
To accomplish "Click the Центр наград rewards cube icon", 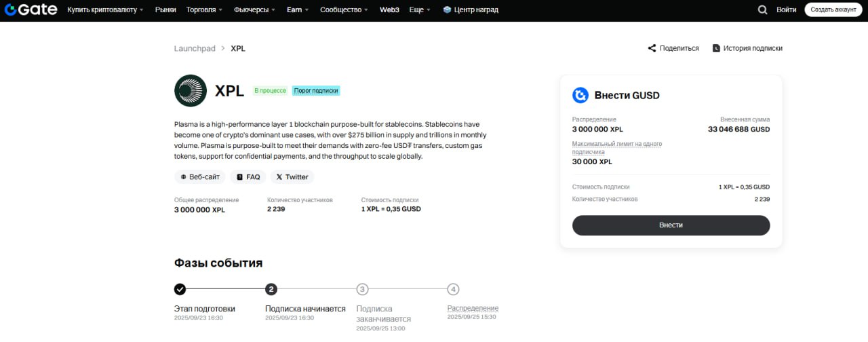I will coord(447,10).
